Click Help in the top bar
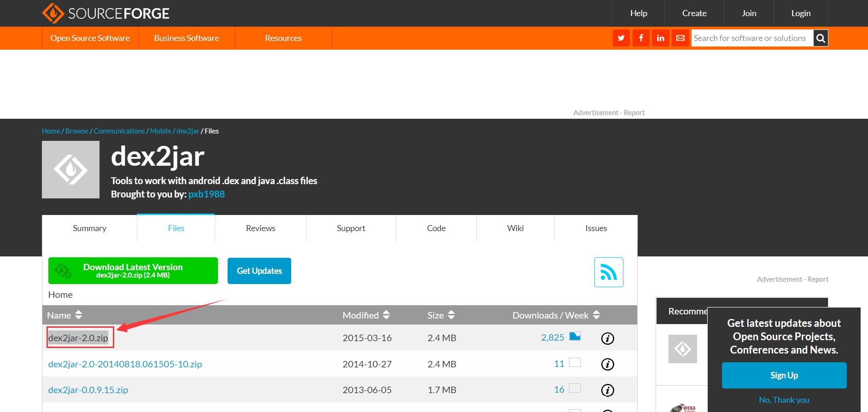 [x=639, y=13]
